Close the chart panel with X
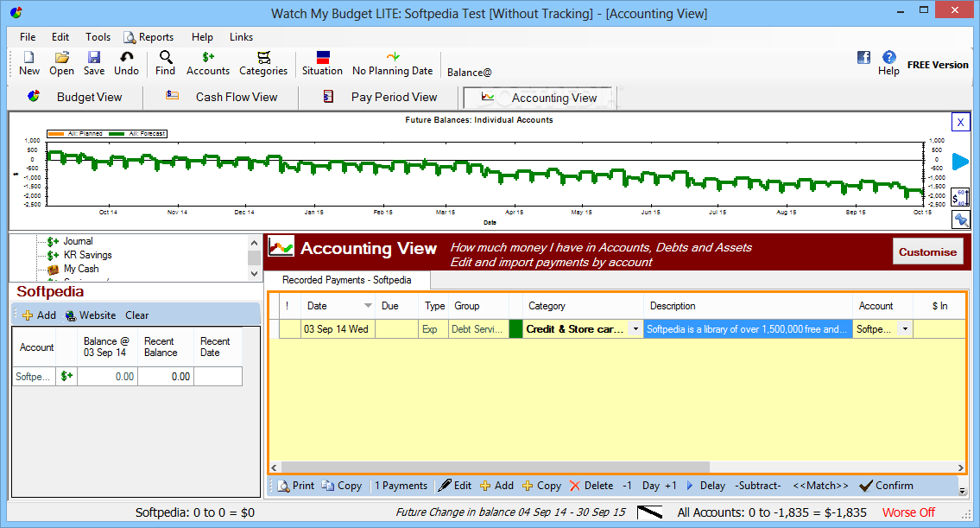 tap(961, 122)
